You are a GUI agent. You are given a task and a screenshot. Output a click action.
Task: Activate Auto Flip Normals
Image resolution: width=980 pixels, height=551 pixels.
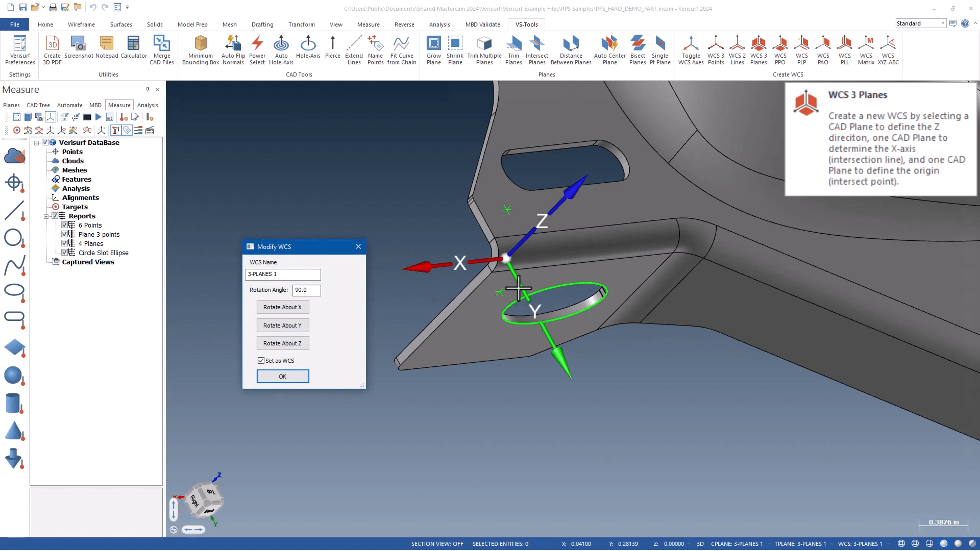click(x=233, y=50)
